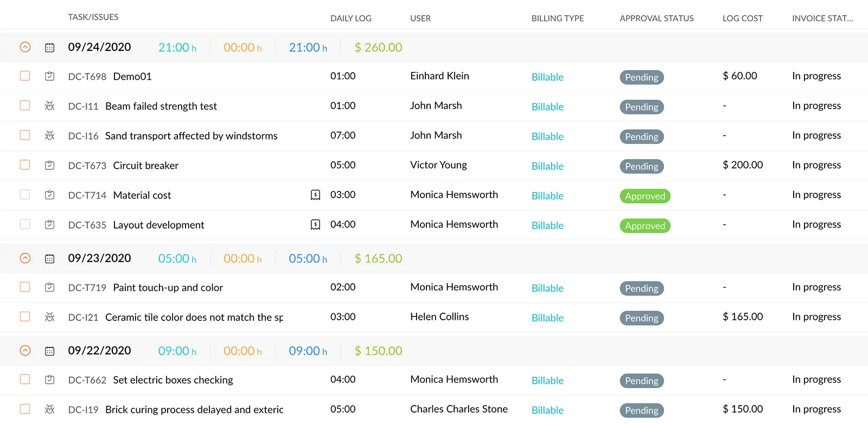This screenshot has height=424, width=868.
Task: Click user Victor Young
Action: coord(438,165)
